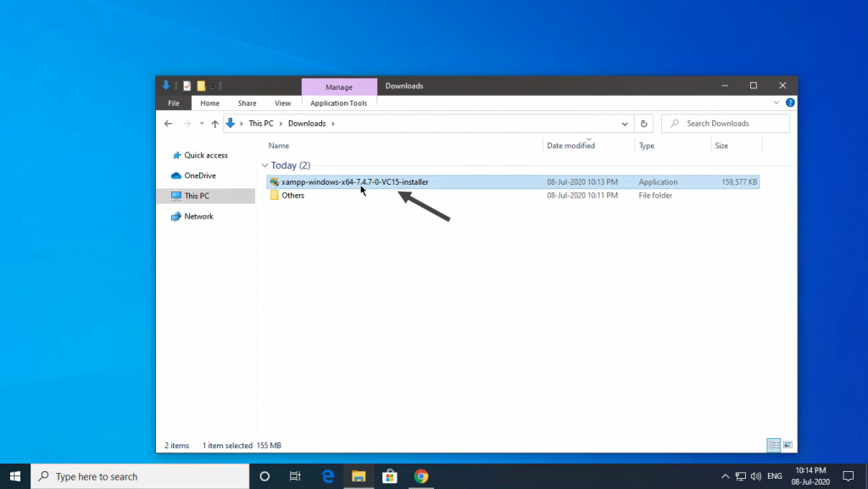Click the File Explorer taskbar icon
The height and width of the screenshot is (489, 868).
(359, 476)
